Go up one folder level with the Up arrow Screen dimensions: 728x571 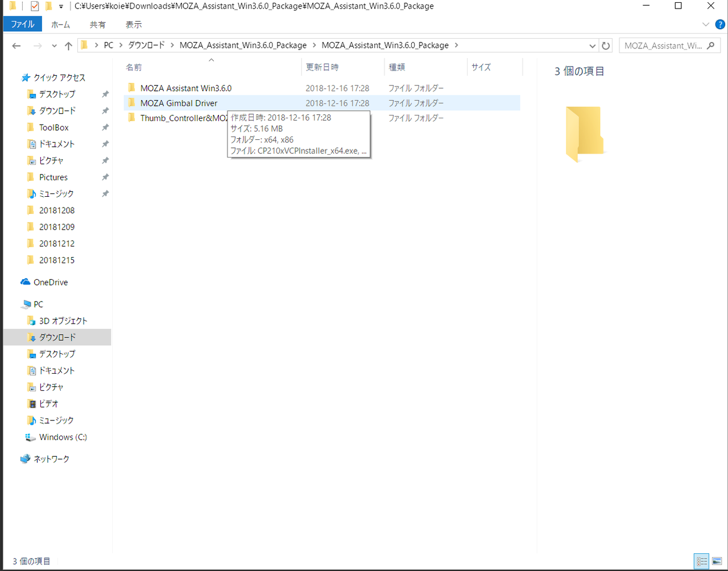click(68, 45)
